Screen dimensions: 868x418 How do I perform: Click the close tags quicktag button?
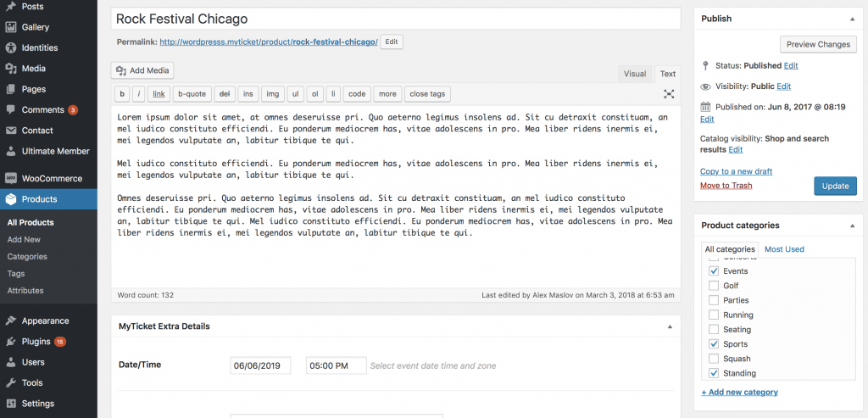tap(427, 94)
